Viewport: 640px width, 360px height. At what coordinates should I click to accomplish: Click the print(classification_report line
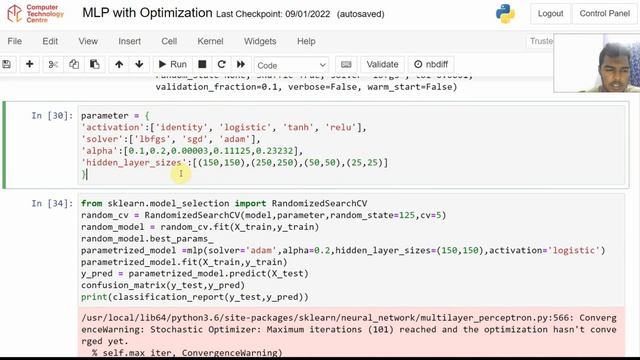pyautogui.click(x=195, y=297)
